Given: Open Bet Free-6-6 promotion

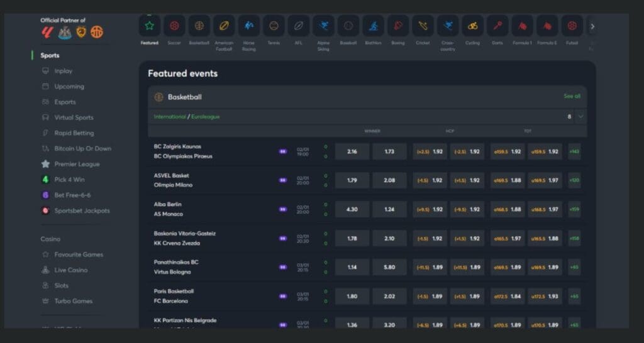Looking at the screenshot, I should (72, 195).
